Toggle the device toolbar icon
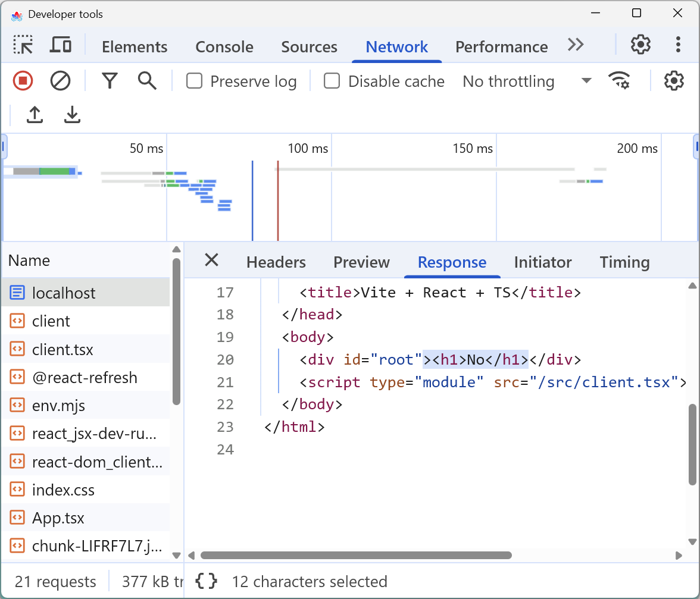 [60, 45]
